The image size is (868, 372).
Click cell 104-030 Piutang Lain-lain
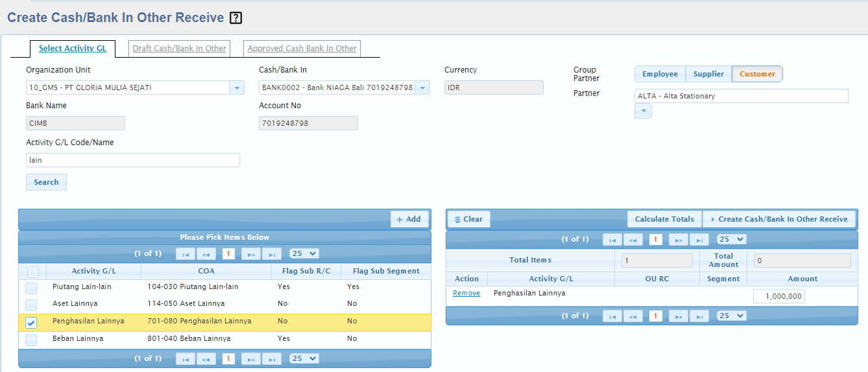193,286
